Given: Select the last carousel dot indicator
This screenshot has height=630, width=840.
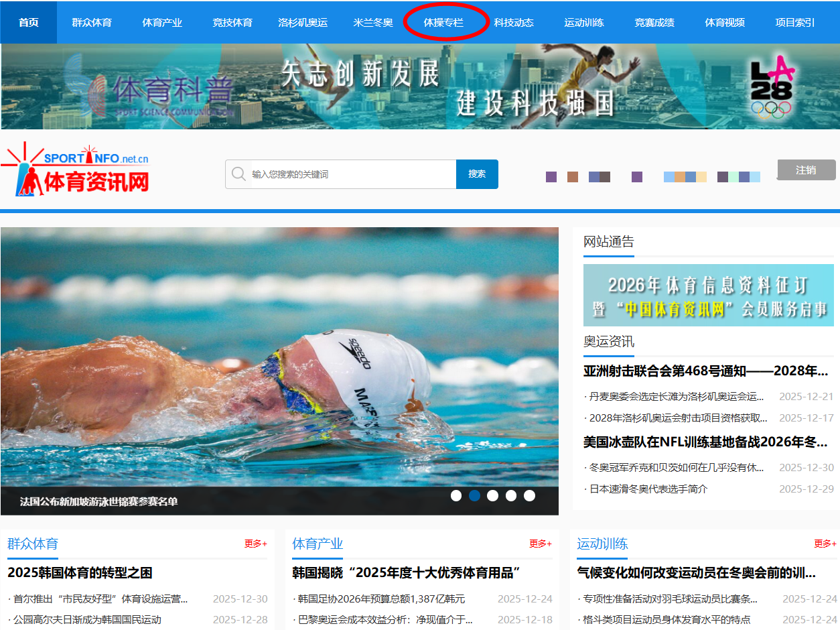Looking at the screenshot, I should [x=529, y=496].
